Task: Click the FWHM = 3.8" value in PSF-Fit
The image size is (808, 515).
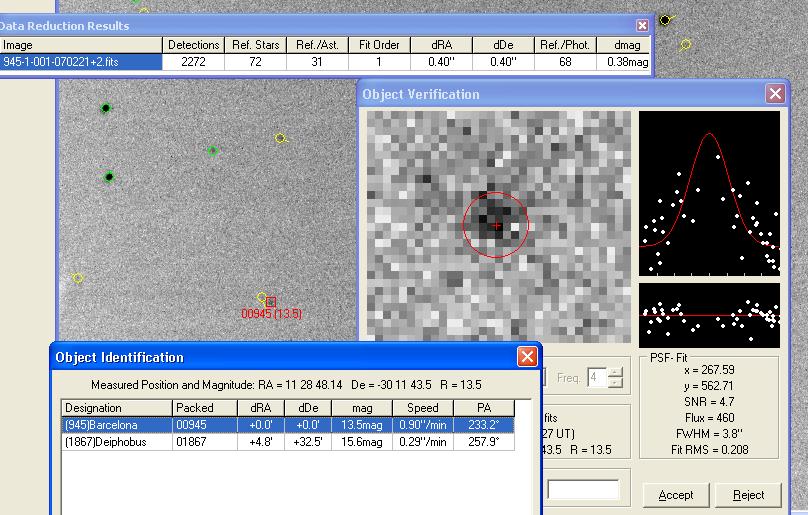Action: click(x=709, y=434)
